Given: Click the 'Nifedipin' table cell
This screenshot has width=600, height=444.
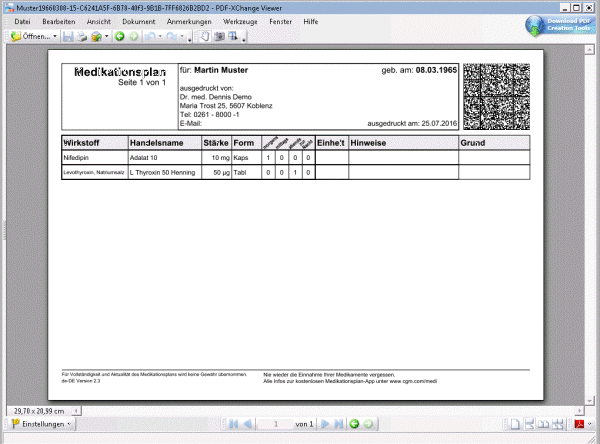Looking at the screenshot, I should click(95, 158).
